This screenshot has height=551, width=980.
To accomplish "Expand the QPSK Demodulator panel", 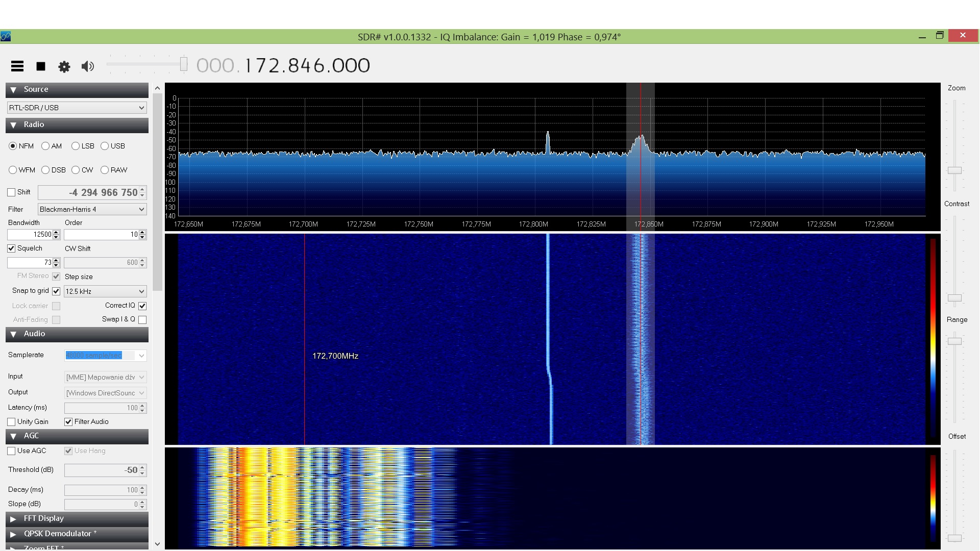I will click(77, 534).
